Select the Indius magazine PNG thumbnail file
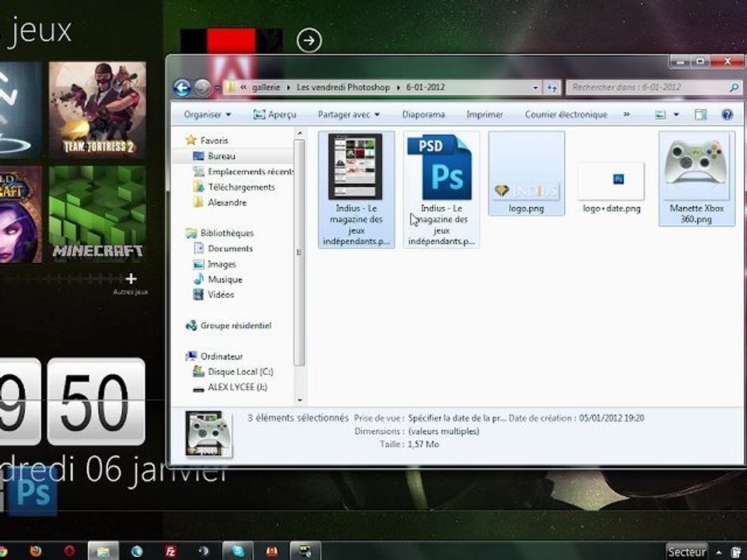 tap(356, 189)
